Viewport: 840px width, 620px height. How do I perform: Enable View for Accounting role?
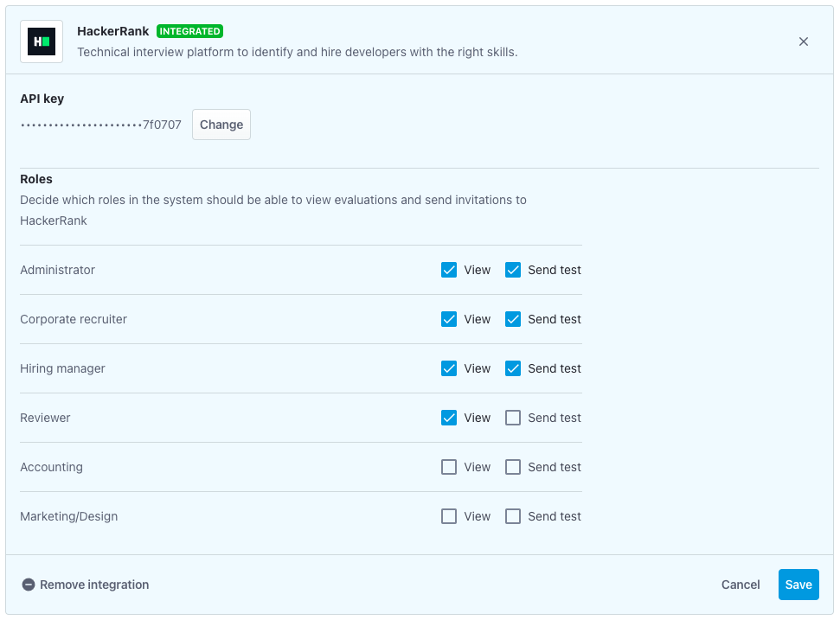tap(449, 467)
